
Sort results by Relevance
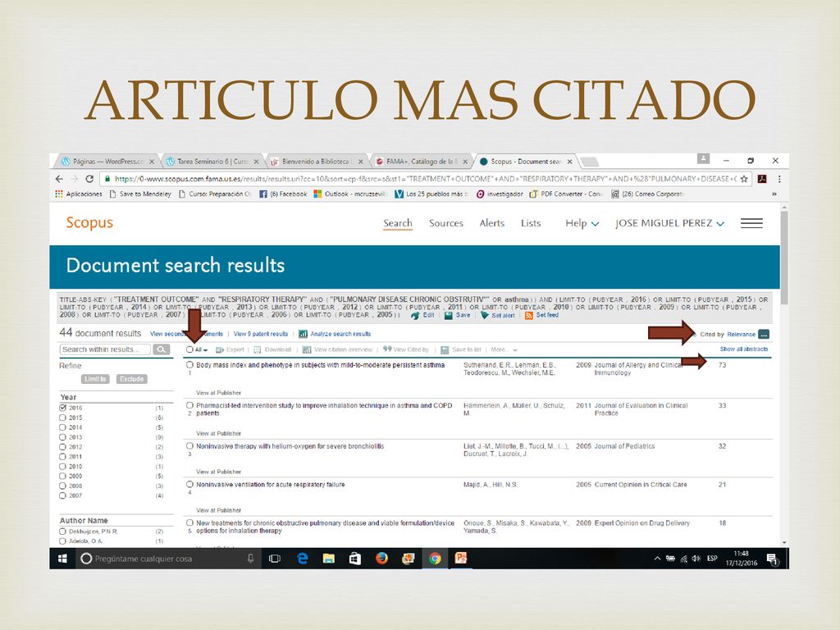741,335
